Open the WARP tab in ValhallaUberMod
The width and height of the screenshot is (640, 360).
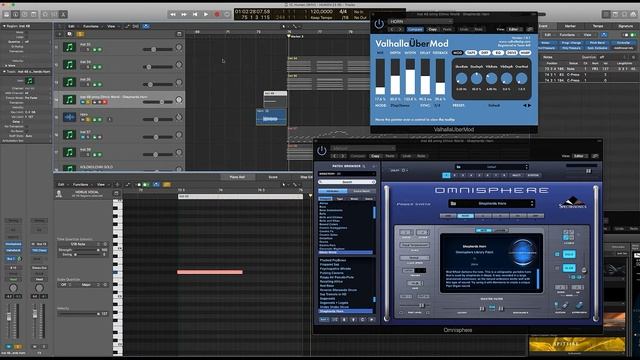tap(525, 53)
